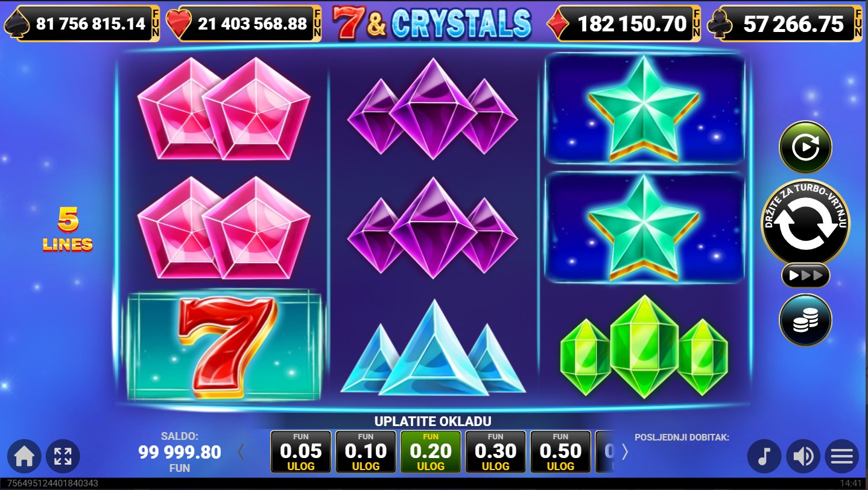This screenshot has height=490, width=868.
Task: Spin the reels with the main spin button
Action: pos(805,223)
